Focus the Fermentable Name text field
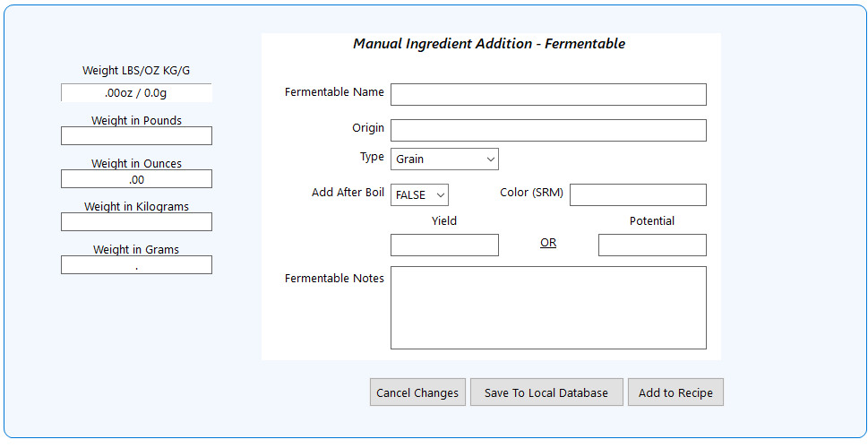 pyautogui.click(x=548, y=95)
